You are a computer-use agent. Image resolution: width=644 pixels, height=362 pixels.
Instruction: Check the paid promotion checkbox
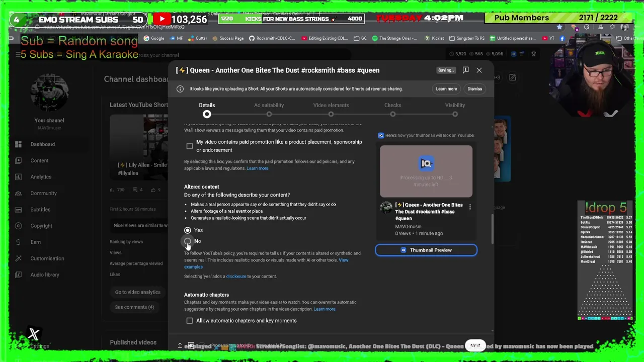pos(190,146)
